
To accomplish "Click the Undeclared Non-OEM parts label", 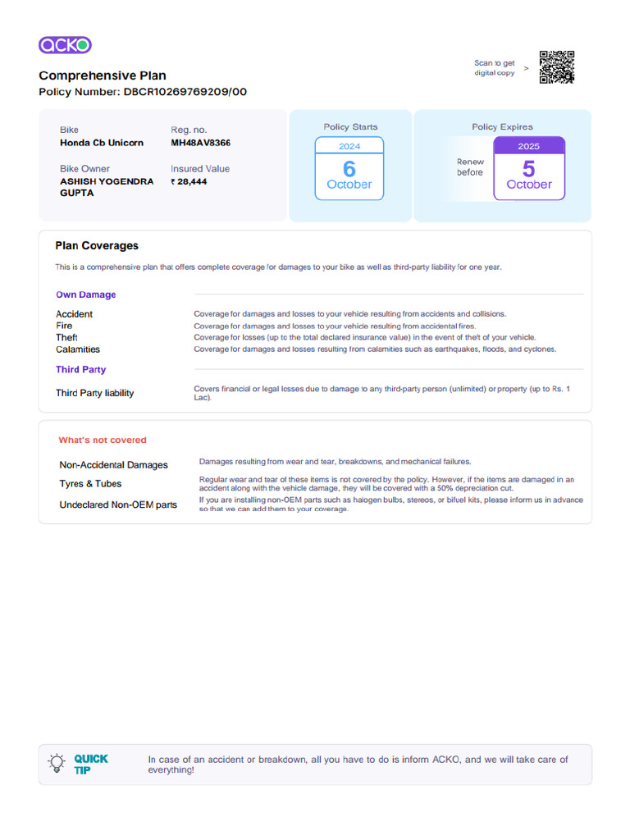I will coord(118,504).
